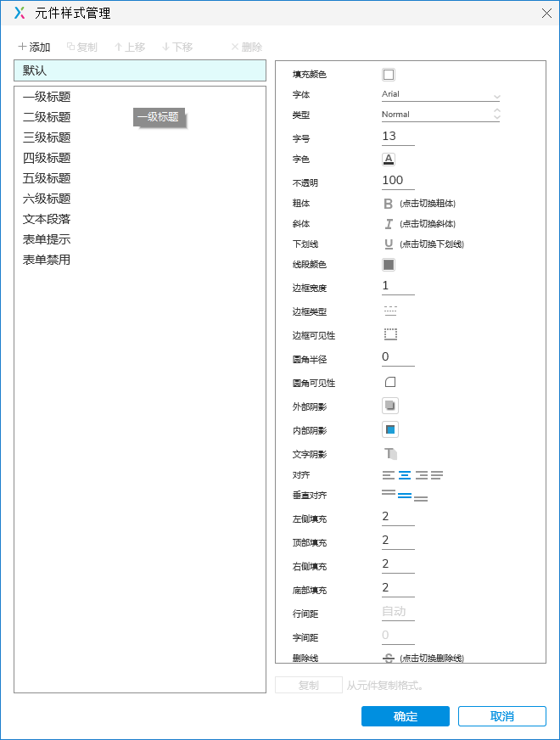Open the 字体 Arial font dropdown
This screenshot has width=560, height=740.
[440, 94]
